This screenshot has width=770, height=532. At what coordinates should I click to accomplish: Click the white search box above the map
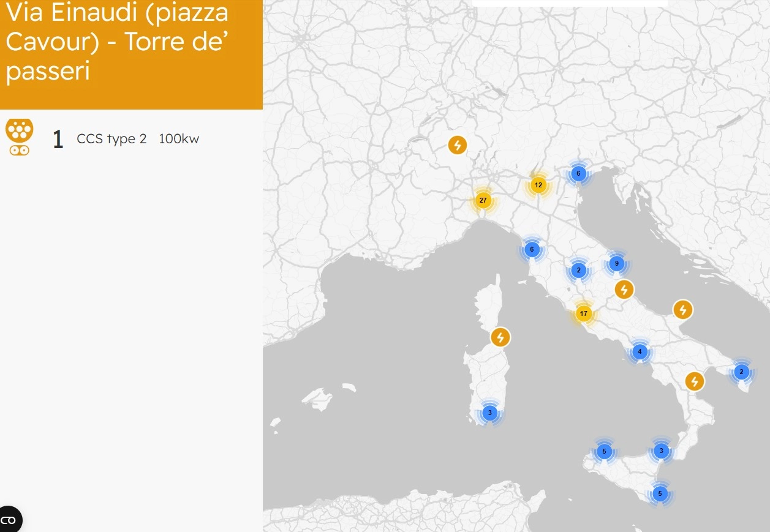[570, 4]
